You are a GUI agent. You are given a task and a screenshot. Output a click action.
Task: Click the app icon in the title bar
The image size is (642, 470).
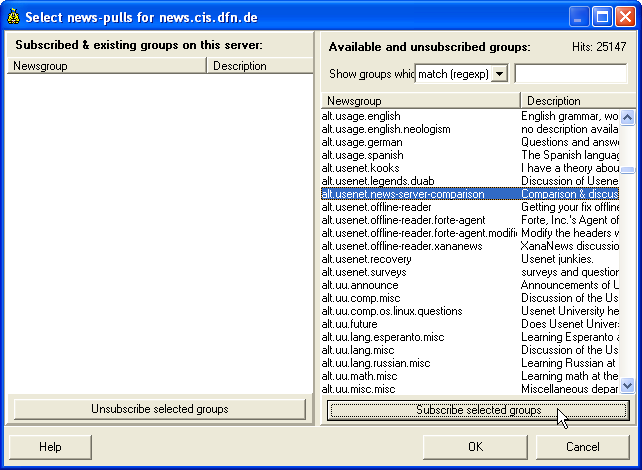(x=13, y=17)
